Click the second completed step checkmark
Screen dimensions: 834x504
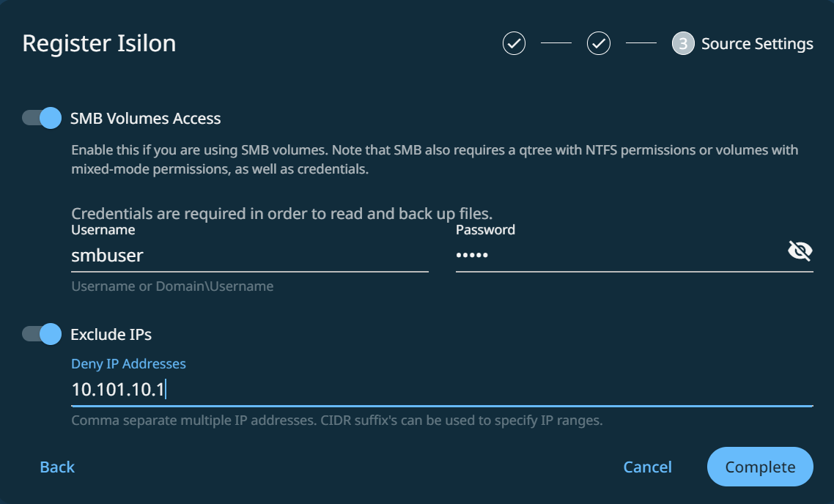tap(599, 44)
